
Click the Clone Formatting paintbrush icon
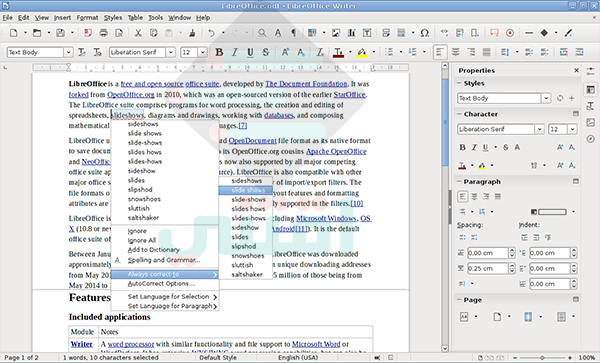[x=192, y=33]
